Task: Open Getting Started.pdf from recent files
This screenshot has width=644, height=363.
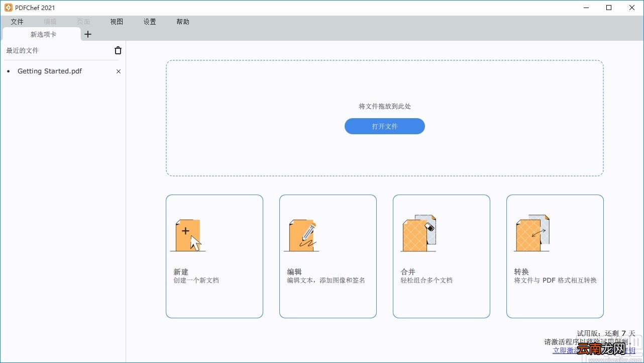Action: [50, 71]
